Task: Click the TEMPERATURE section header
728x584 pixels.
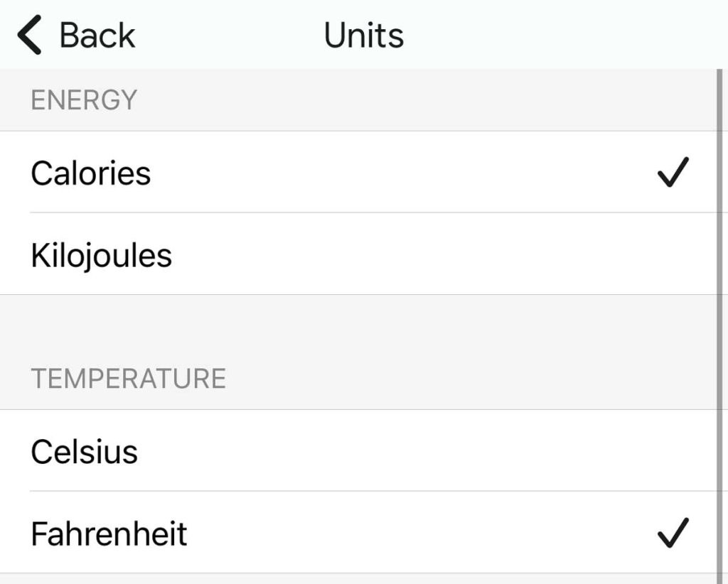Action: (x=128, y=379)
